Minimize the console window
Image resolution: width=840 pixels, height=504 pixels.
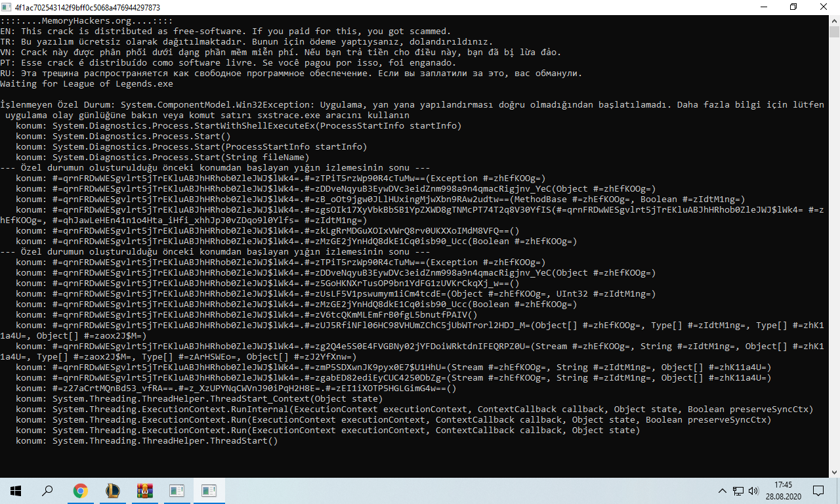(763, 7)
